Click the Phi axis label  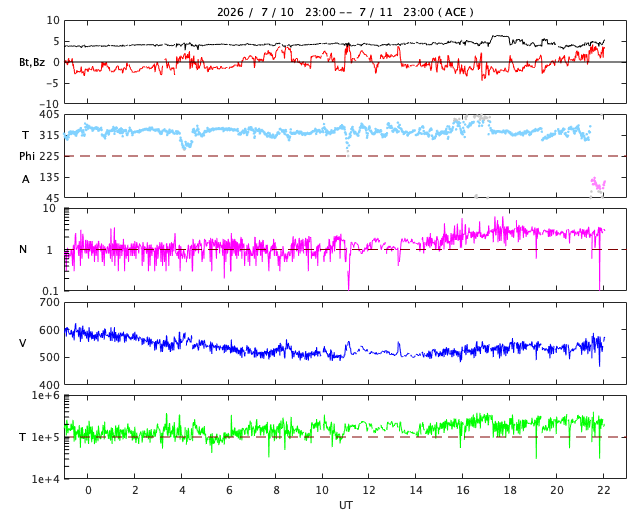(27, 156)
